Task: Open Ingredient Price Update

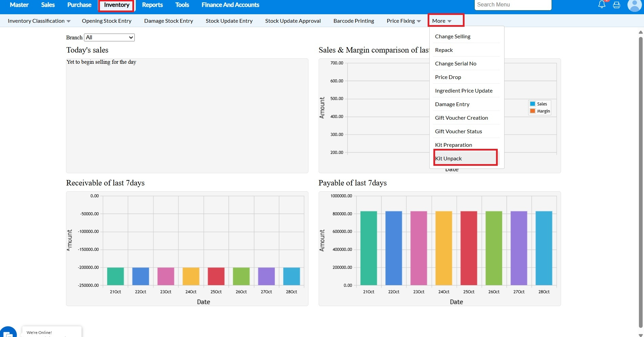Action: click(x=464, y=91)
